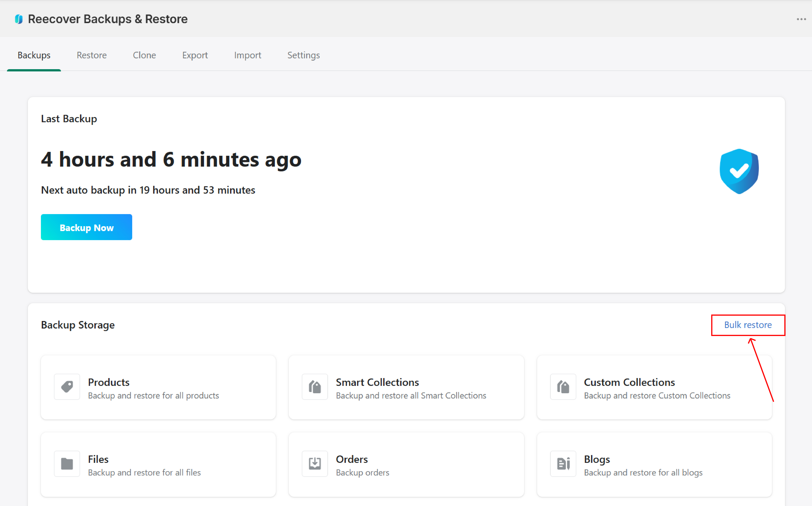The height and width of the screenshot is (506, 812).
Task: Click the 'Backup Storage' heading
Action: click(78, 325)
